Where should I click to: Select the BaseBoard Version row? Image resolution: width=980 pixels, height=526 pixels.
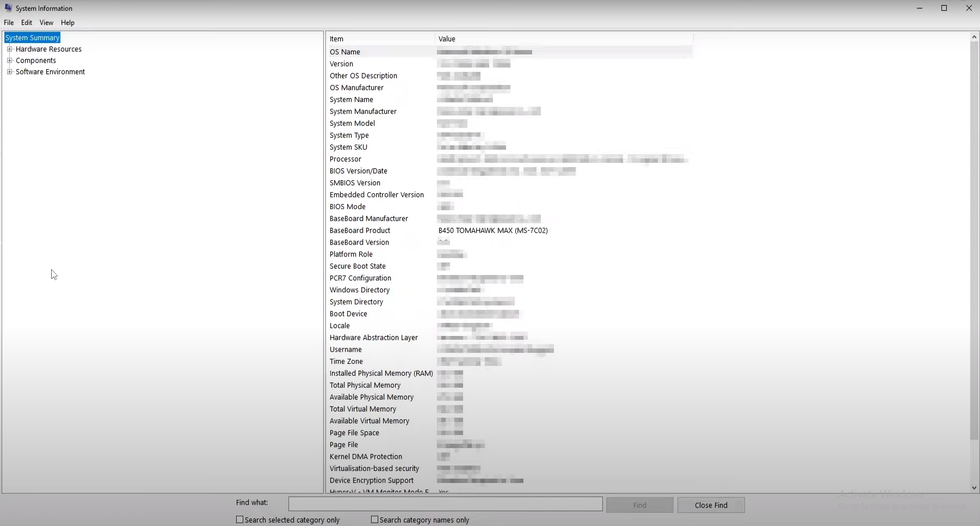click(510, 243)
